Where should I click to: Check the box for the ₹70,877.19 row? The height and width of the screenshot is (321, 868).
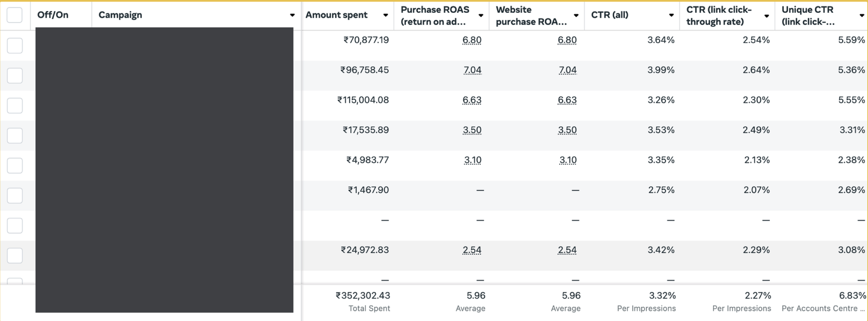(x=15, y=46)
